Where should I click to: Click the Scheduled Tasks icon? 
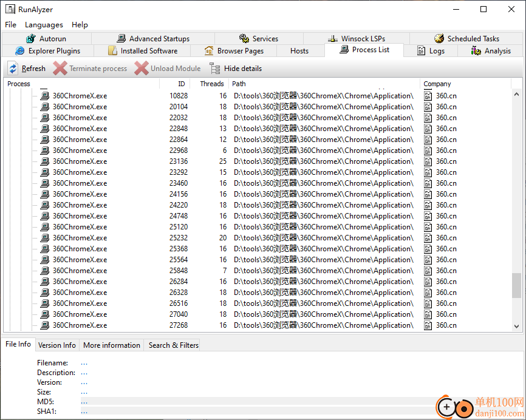[439, 39]
